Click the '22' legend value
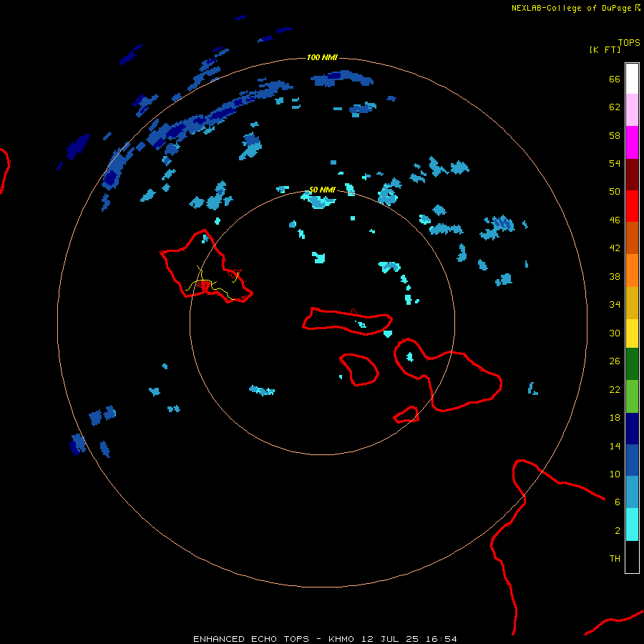 (615, 389)
